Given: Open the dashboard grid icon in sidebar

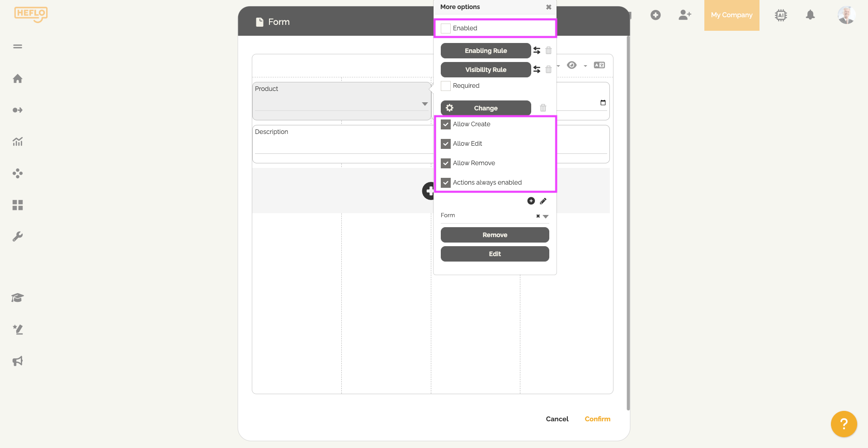Looking at the screenshot, I should 18,205.
